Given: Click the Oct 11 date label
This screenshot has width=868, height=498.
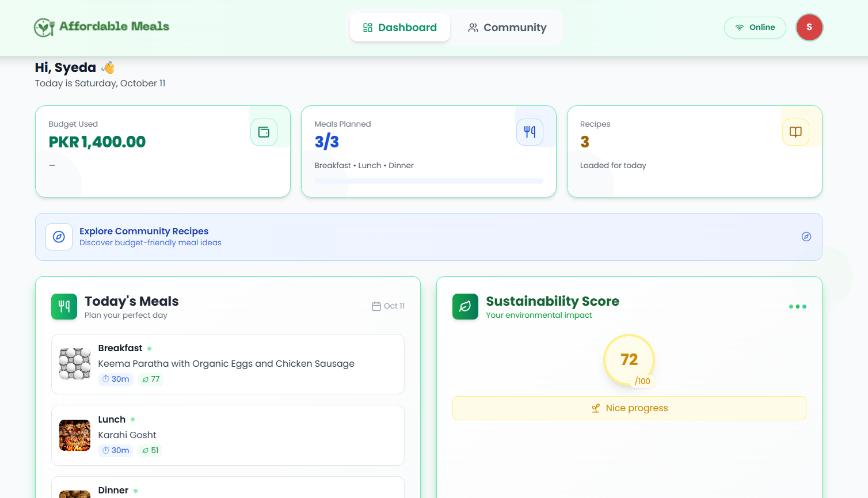Looking at the screenshot, I should click(394, 306).
